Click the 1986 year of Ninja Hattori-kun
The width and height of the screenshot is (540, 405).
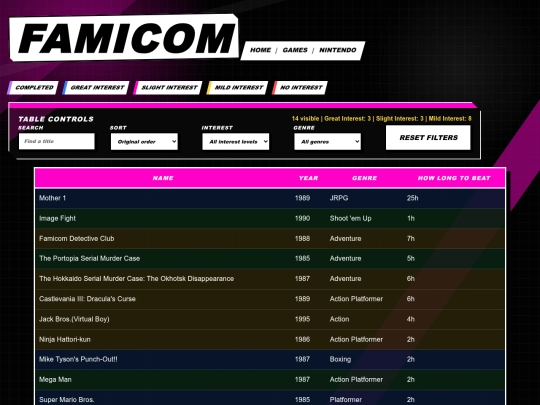pyautogui.click(x=302, y=340)
